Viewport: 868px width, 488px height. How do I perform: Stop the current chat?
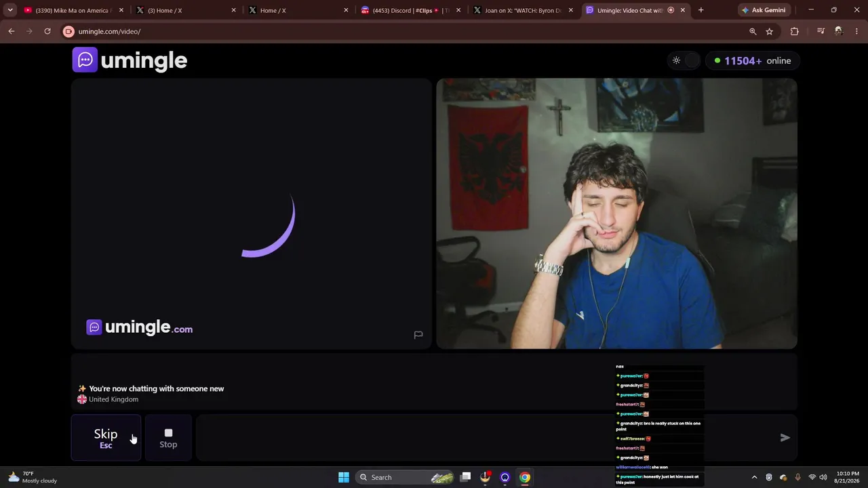coord(168,438)
